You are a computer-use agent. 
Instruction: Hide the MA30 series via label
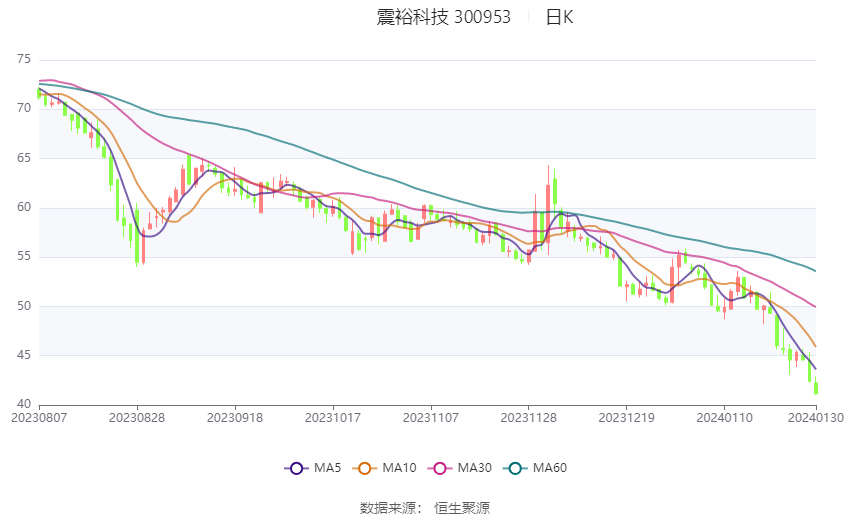pos(475,468)
